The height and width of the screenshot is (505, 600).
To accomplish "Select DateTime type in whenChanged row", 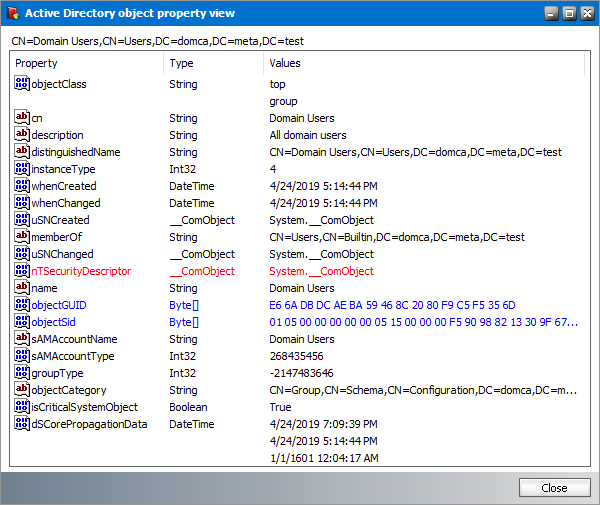I will click(x=192, y=203).
